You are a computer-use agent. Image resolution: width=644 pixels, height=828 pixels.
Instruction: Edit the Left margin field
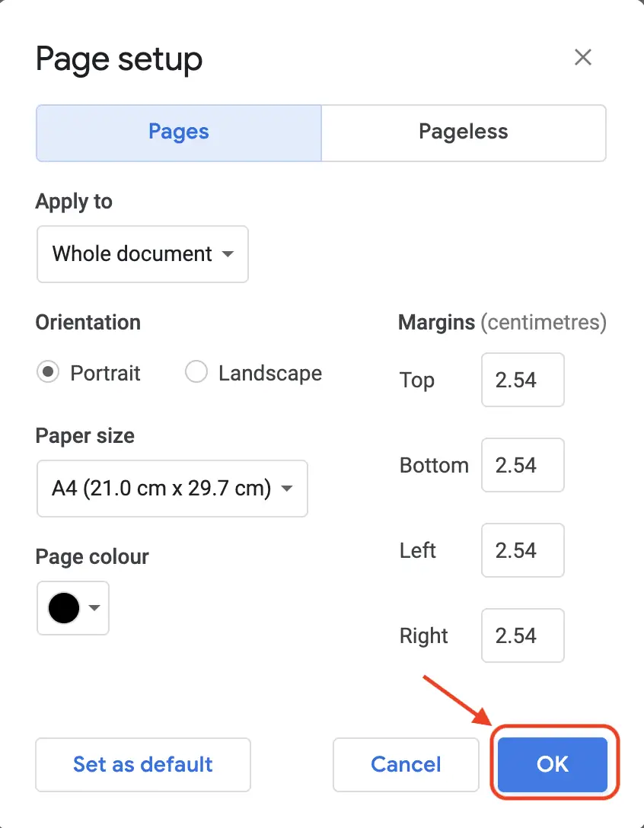point(522,550)
